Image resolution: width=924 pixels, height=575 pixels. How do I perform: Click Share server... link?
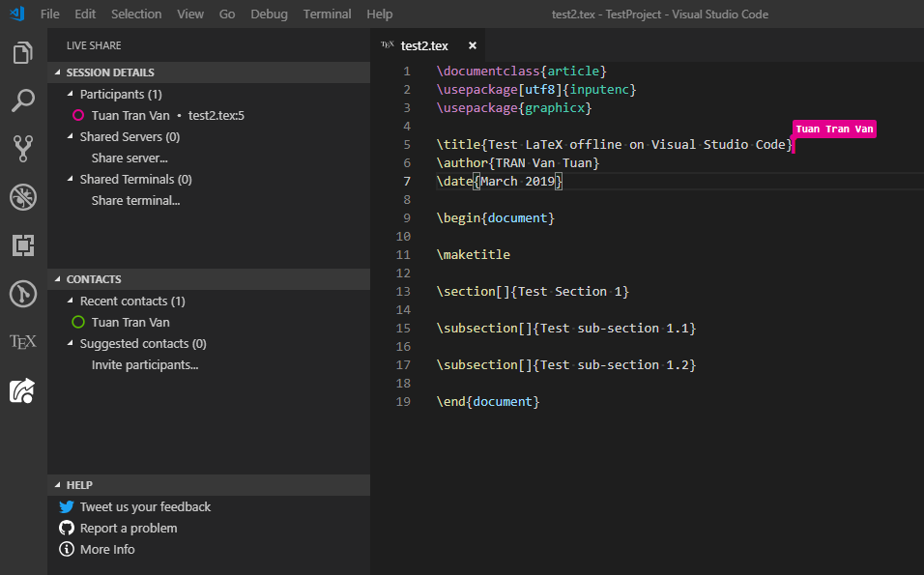130,158
